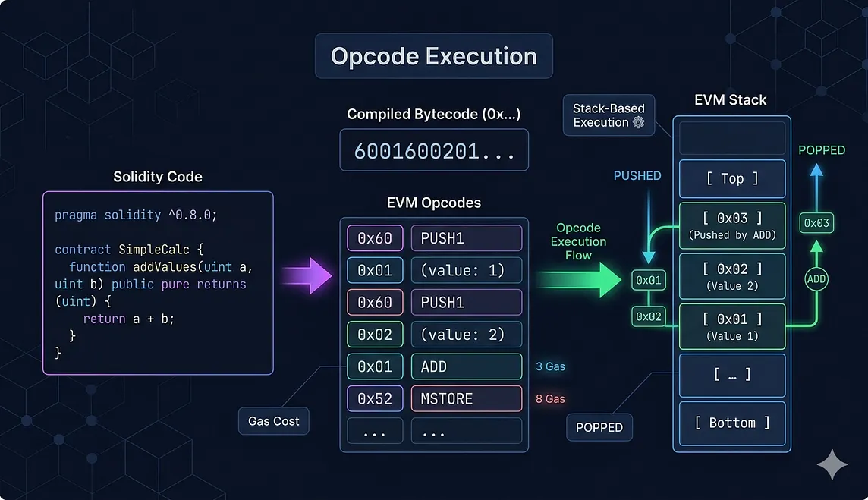868x500 pixels.
Task: Click the 0x01 byte beside ADD mnemonic
Action: [375, 366]
